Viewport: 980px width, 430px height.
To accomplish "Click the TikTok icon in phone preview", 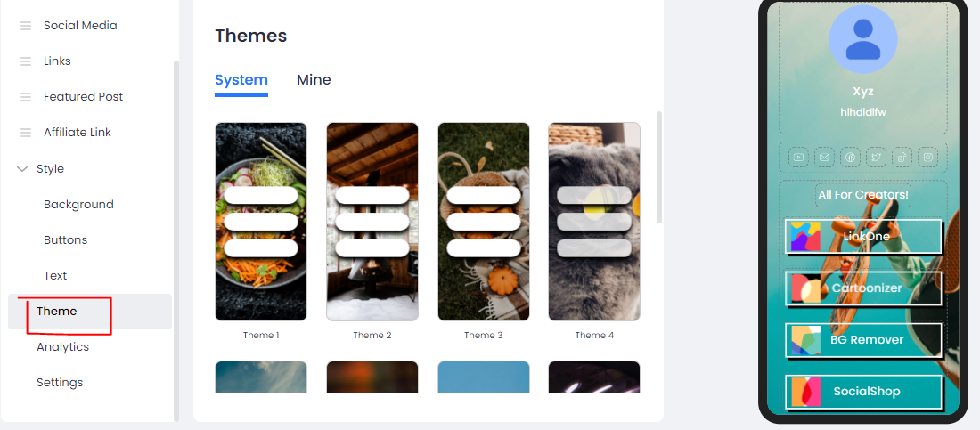I will tap(902, 158).
